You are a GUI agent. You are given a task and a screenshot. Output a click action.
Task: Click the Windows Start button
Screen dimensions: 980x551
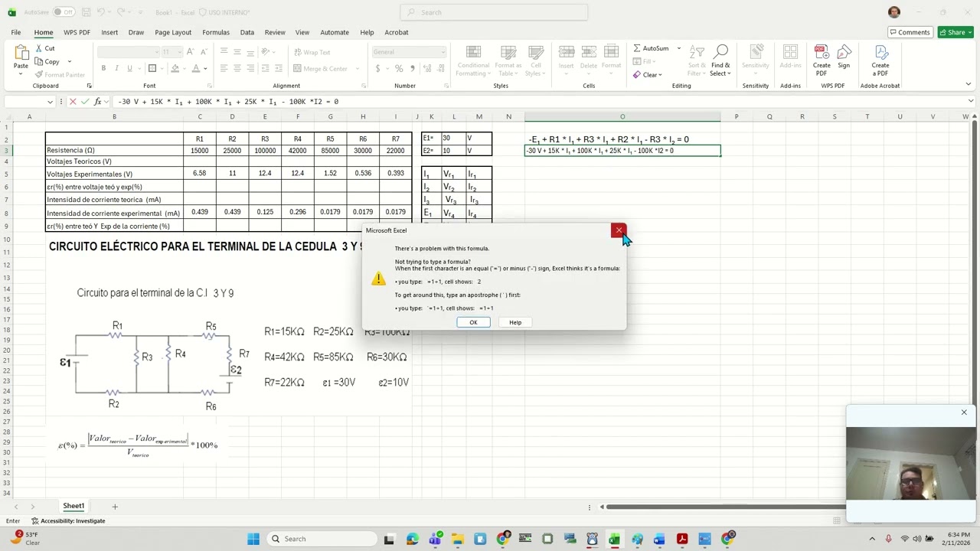pyautogui.click(x=253, y=539)
